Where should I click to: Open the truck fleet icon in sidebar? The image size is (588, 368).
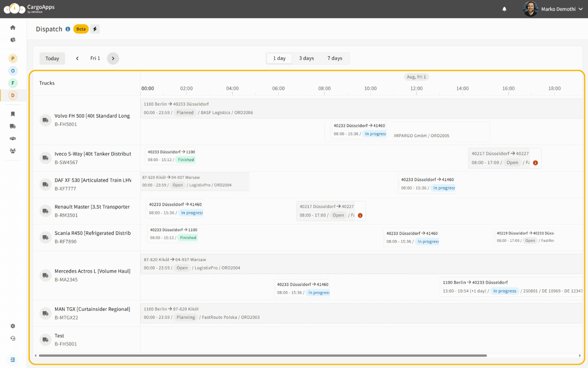(13, 126)
